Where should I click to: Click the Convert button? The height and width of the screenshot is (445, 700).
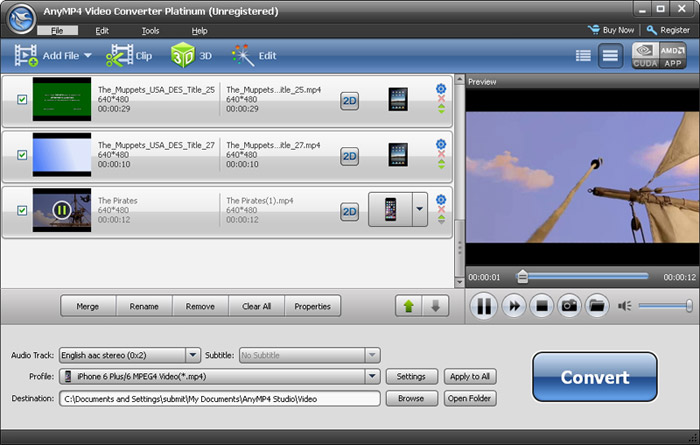(x=595, y=377)
